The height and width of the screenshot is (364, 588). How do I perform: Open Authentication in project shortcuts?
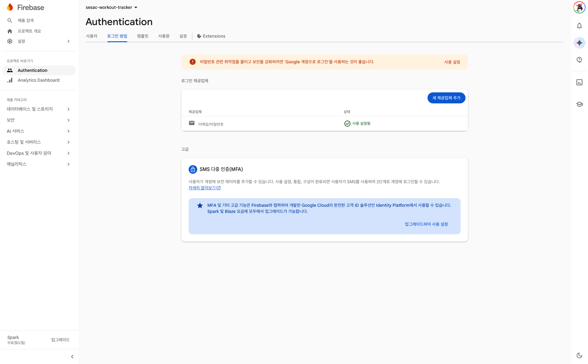[x=39, y=70]
